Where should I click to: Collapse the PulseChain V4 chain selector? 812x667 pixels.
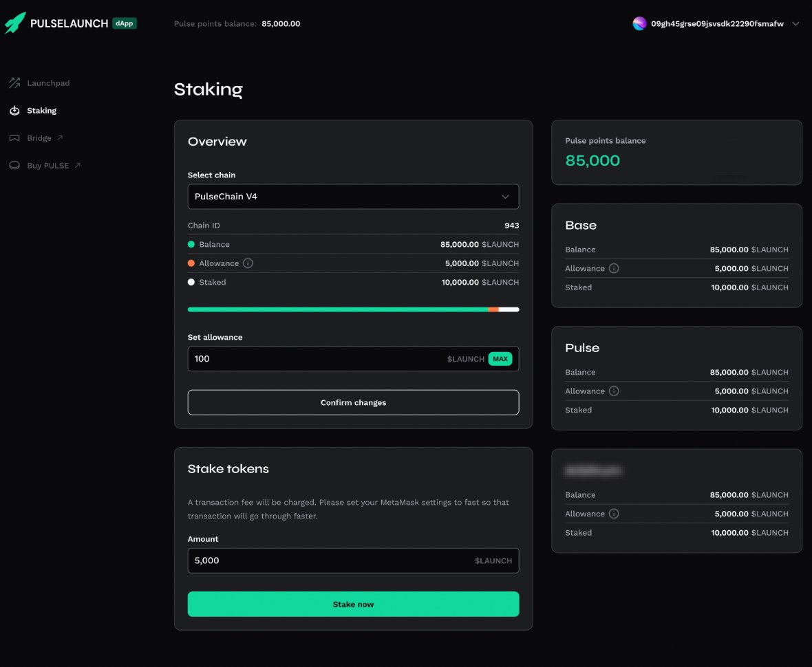coord(506,196)
